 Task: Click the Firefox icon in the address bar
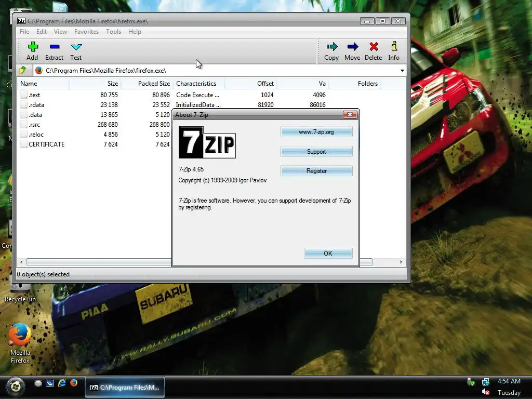tap(38, 70)
